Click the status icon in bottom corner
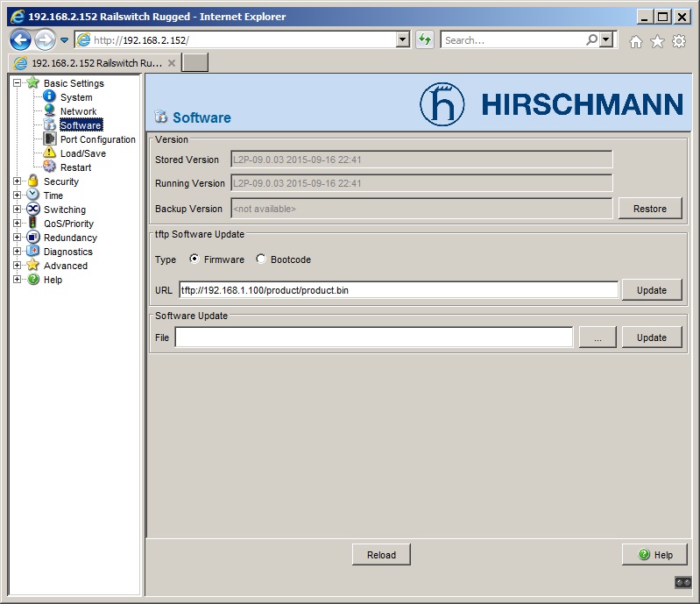700x604 pixels. [682, 582]
